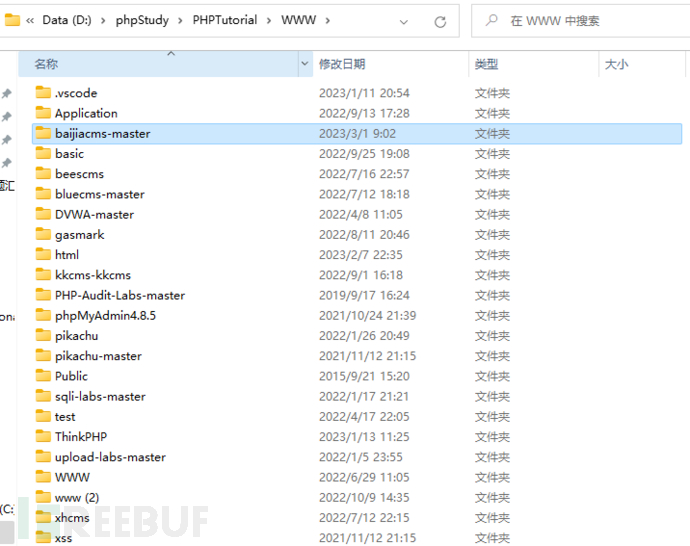Click 文件夹 type cell in ThinkPHP row

click(492, 437)
